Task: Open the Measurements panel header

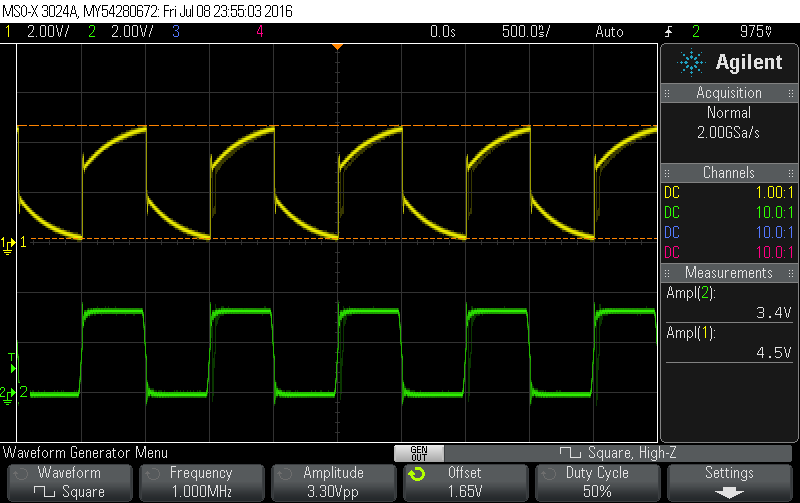Action: [x=729, y=272]
